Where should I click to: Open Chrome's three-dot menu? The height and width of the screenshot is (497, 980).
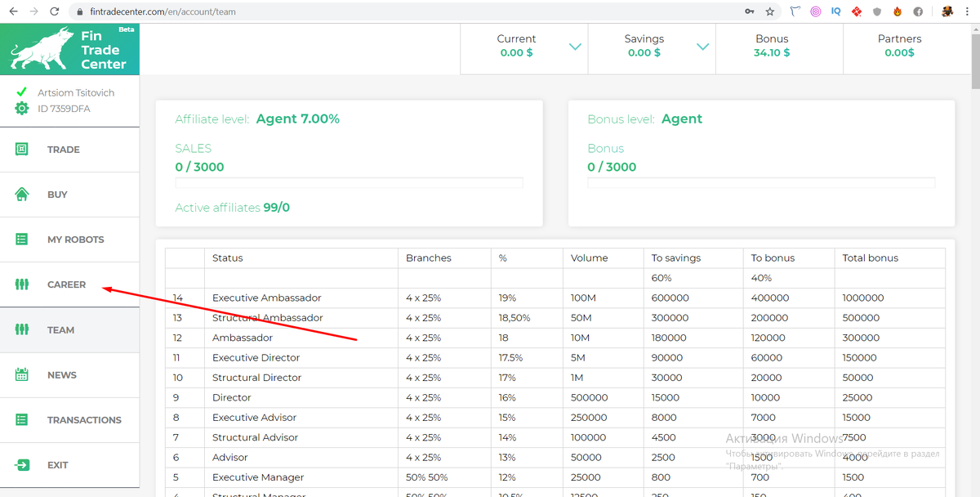tap(969, 11)
